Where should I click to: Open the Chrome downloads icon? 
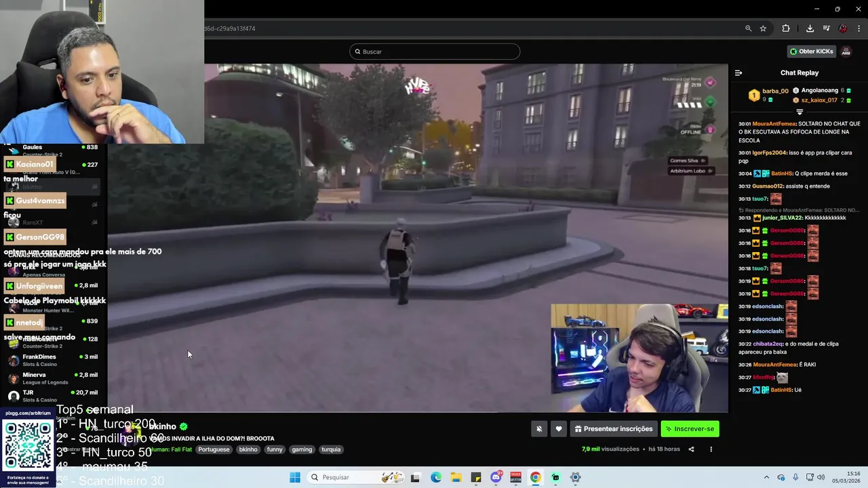click(810, 28)
